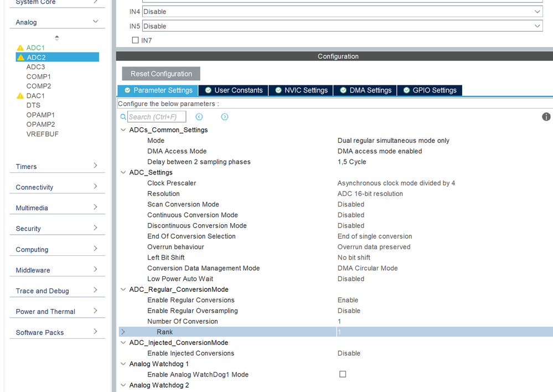553x392 pixels.
Task: Enable the IN7 checkbox
Action: click(x=135, y=40)
